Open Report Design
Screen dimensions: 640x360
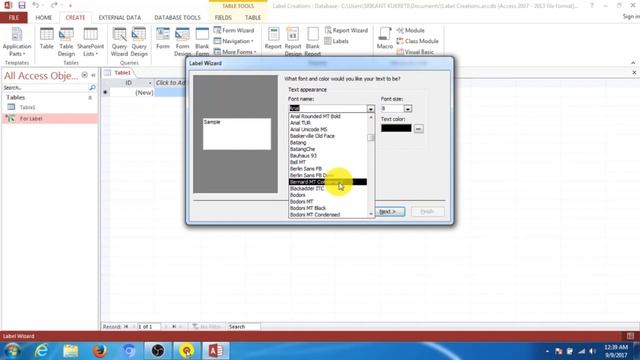tap(293, 42)
